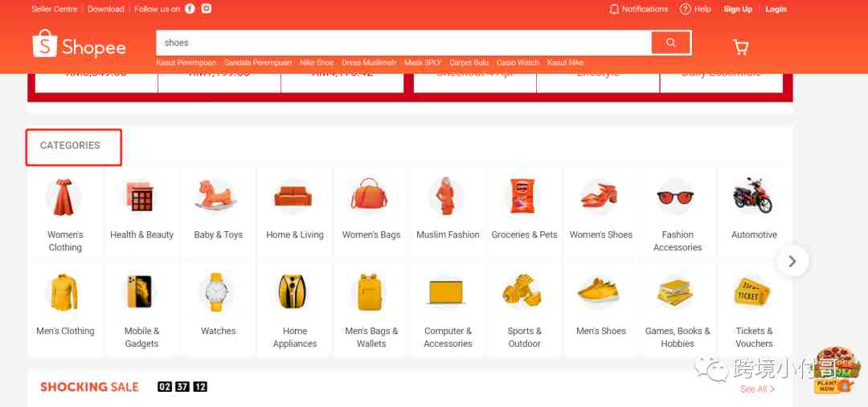
Task: Click the Health & Beauty category label
Action: (141, 234)
